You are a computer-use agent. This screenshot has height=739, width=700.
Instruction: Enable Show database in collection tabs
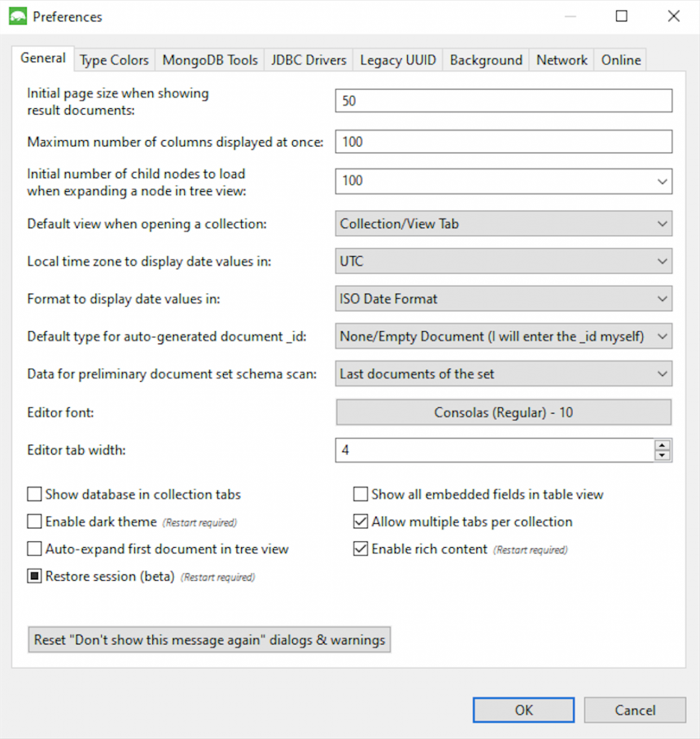[35, 494]
